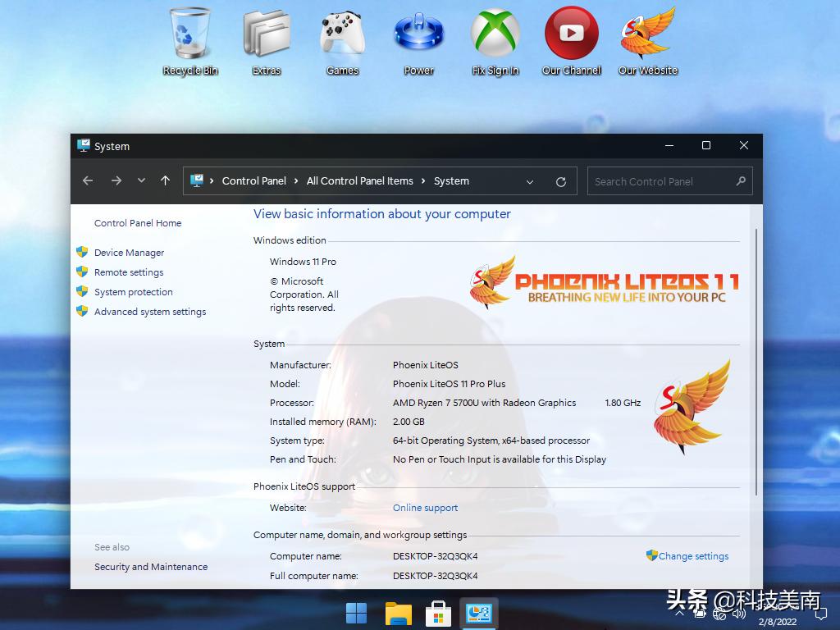The image size is (840, 630).
Task: Go back with the navigation arrow
Action: point(88,180)
